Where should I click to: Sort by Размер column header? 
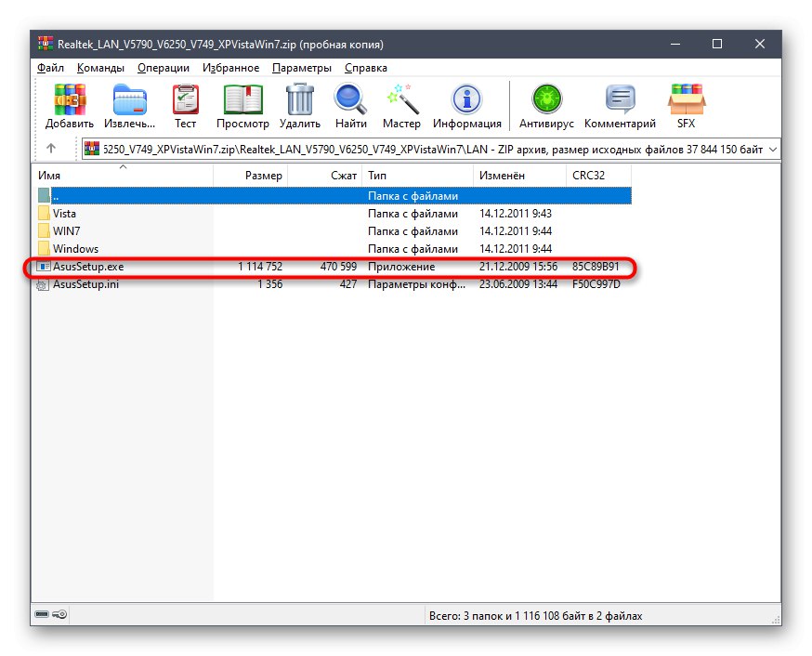click(x=250, y=175)
